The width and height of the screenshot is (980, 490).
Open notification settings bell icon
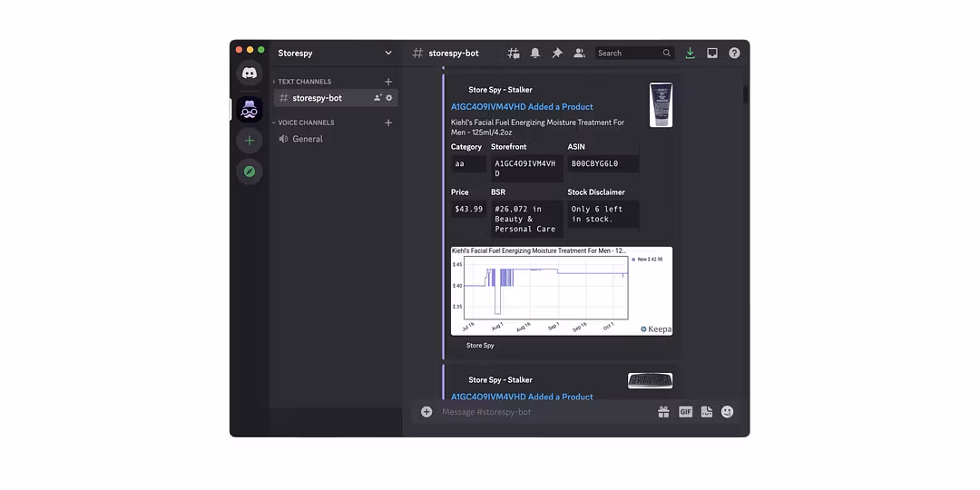[x=535, y=54]
